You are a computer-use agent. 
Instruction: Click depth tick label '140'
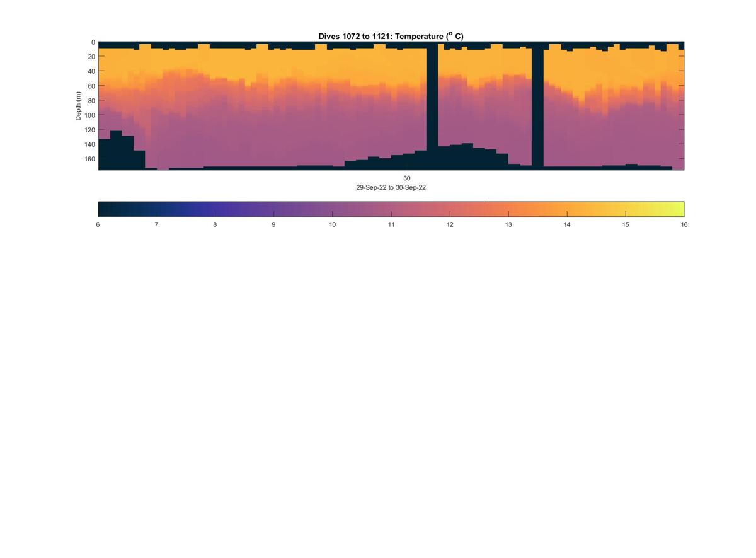[x=89, y=144]
